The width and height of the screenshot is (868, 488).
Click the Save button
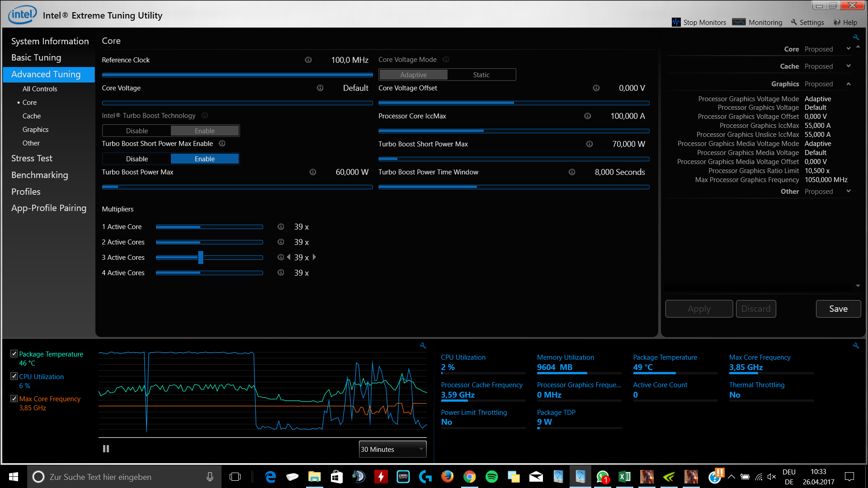pos(838,309)
